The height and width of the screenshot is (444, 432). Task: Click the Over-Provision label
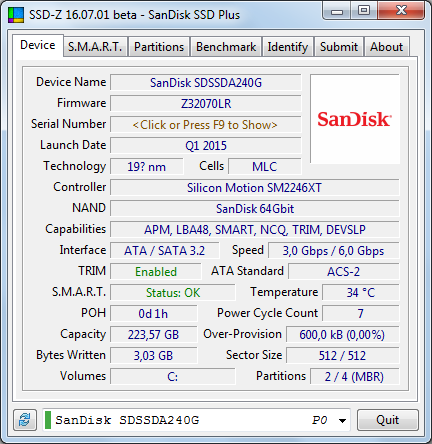(x=242, y=334)
